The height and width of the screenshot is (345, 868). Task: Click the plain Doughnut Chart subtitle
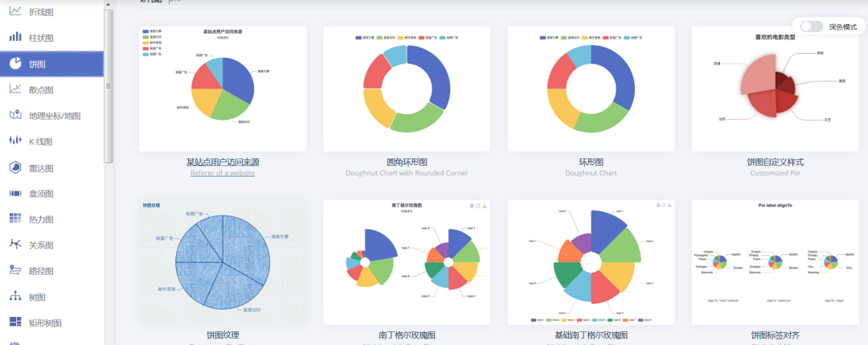click(x=591, y=173)
